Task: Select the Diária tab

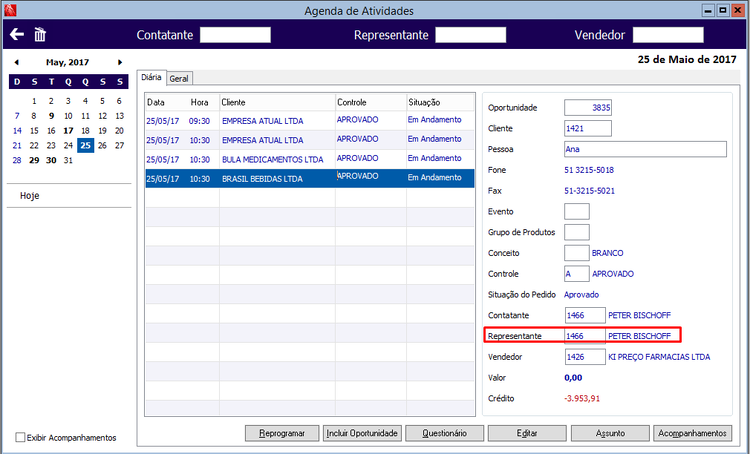Action: 152,78
